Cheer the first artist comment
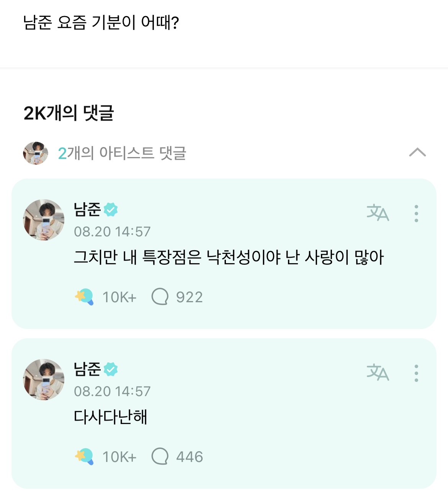 [84, 297]
